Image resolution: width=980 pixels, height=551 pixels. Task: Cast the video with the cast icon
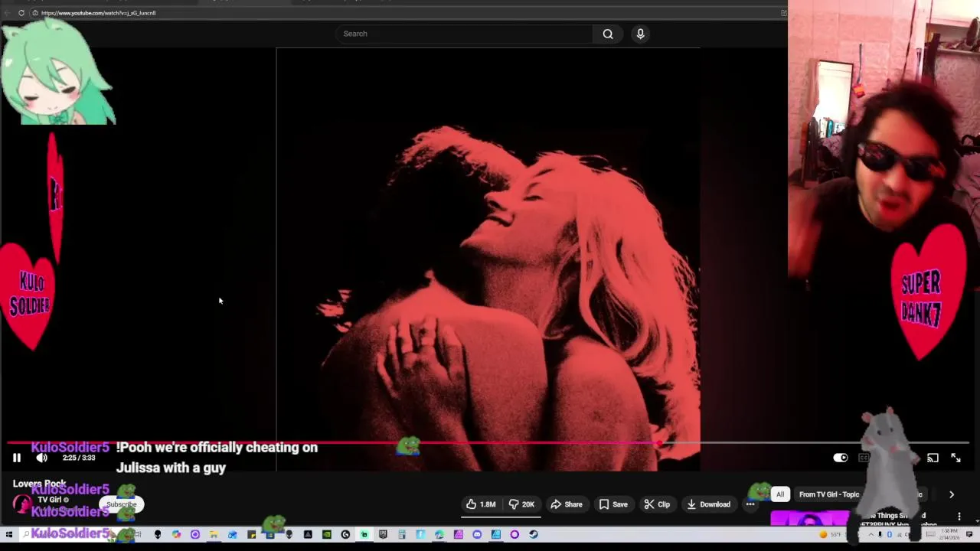[933, 458]
